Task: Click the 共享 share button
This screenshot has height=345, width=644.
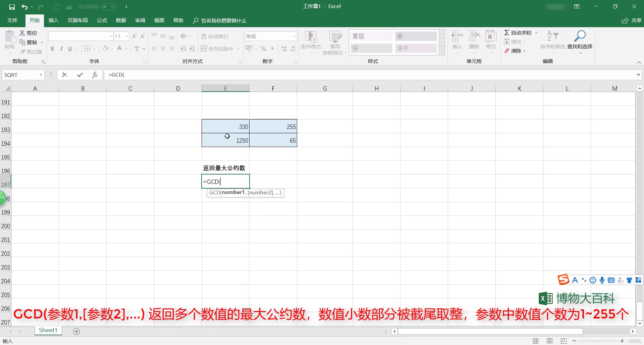Action: click(632, 20)
